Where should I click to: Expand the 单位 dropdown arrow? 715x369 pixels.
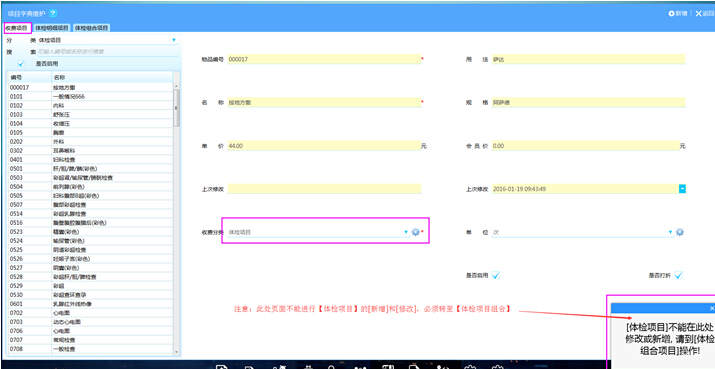(x=670, y=232)
